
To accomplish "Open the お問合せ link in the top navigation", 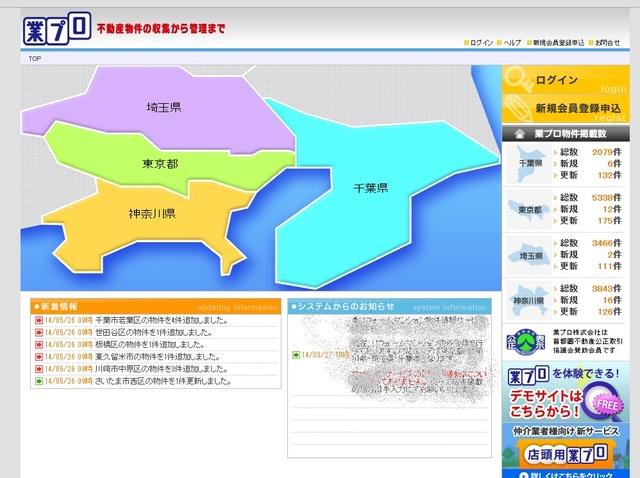I will pyautogui.click(x=607, y=42).
